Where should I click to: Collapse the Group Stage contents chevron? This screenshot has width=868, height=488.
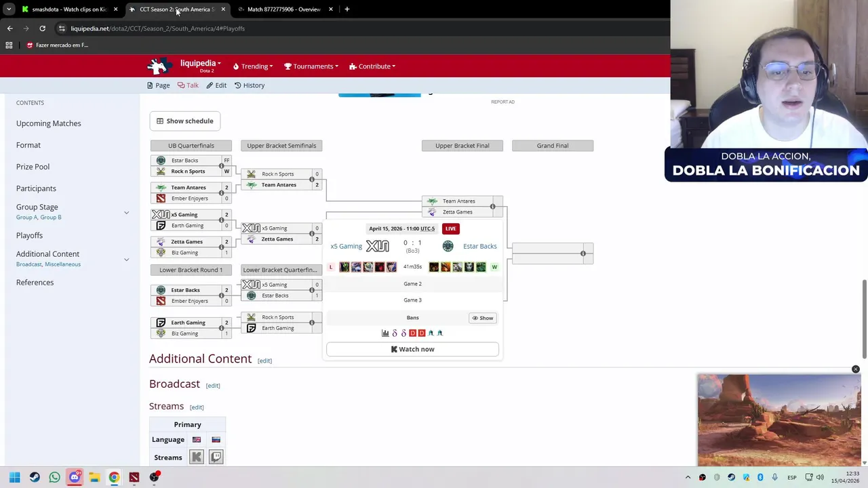(126, 213)
